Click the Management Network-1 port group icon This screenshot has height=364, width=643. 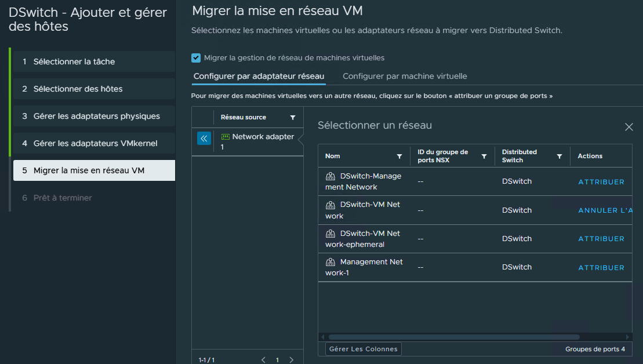[x=330, y=262]
